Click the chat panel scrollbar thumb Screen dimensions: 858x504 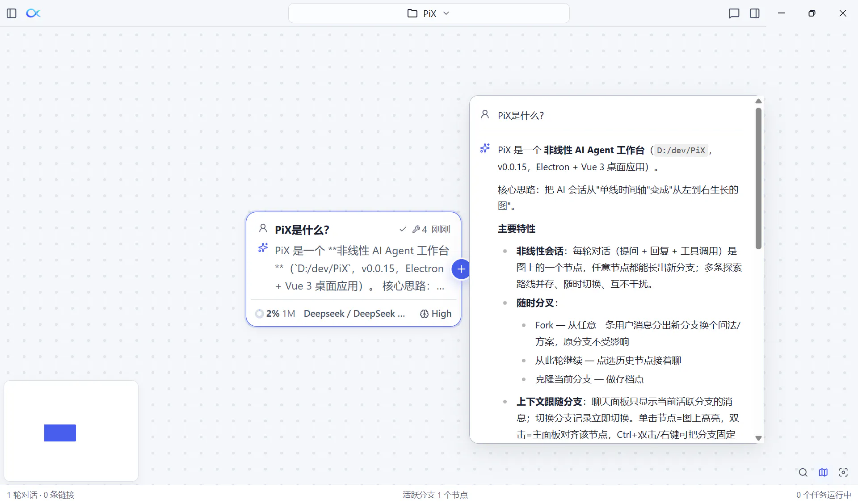click(758, 178)
